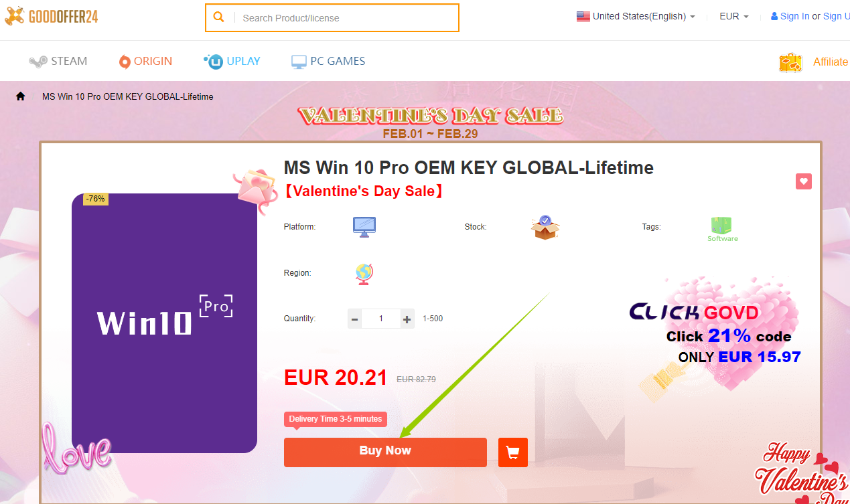Click the home breadcrumb icon

click(21, 96)
